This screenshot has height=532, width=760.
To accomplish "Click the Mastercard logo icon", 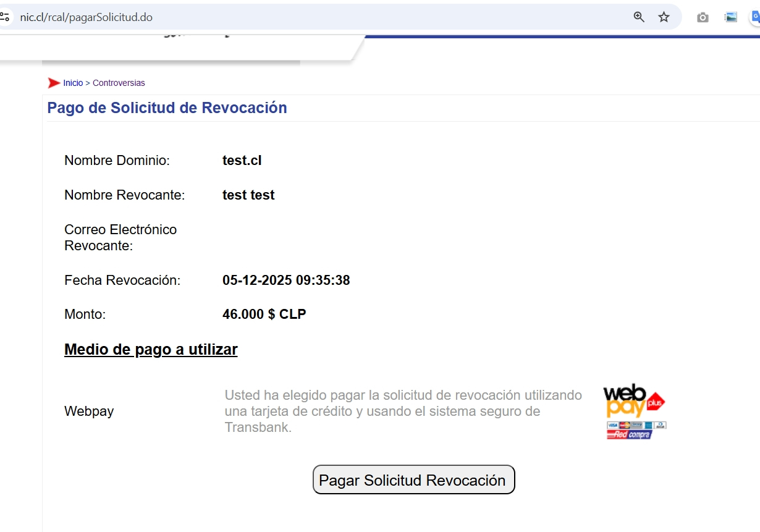I will click(624, 424).
